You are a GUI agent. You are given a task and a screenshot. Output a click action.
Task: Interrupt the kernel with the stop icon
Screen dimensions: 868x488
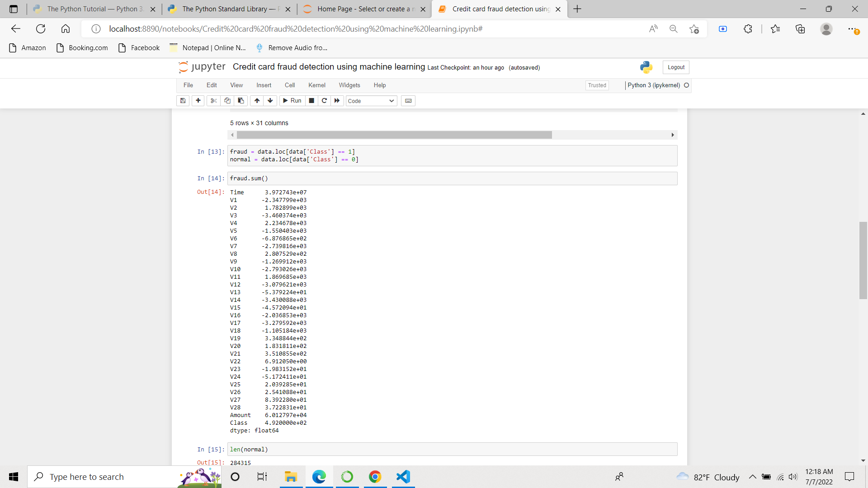click(311, 100)
